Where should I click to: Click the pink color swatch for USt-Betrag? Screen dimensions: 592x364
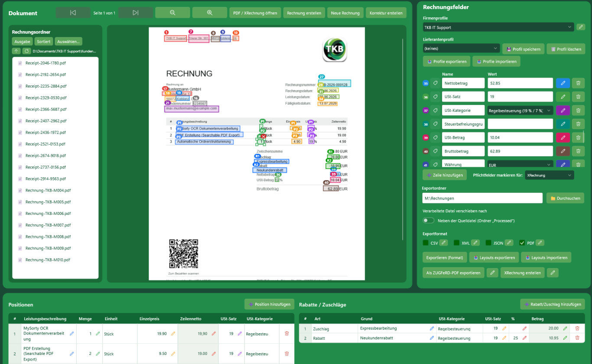(563, 137)
